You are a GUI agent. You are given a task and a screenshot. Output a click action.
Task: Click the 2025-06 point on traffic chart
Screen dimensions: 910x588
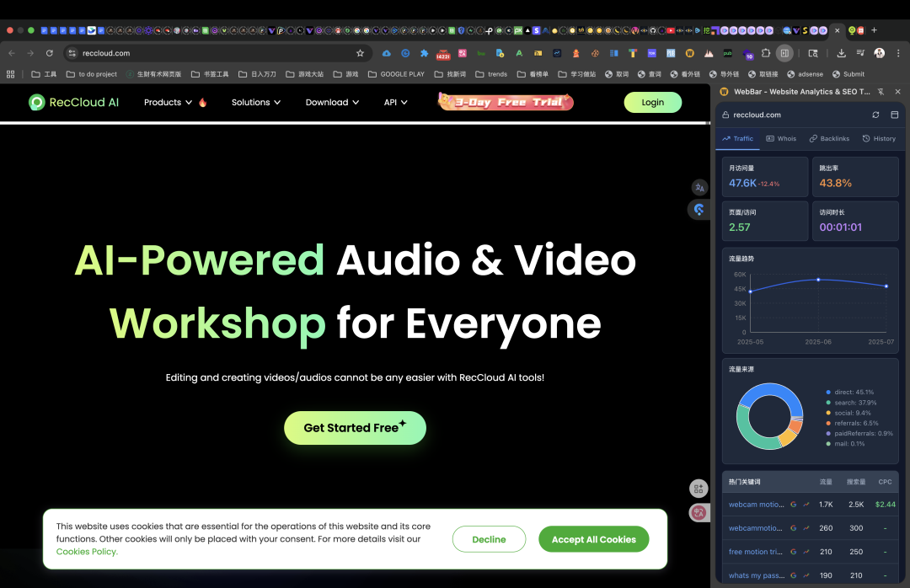click(x=818, y=280)
